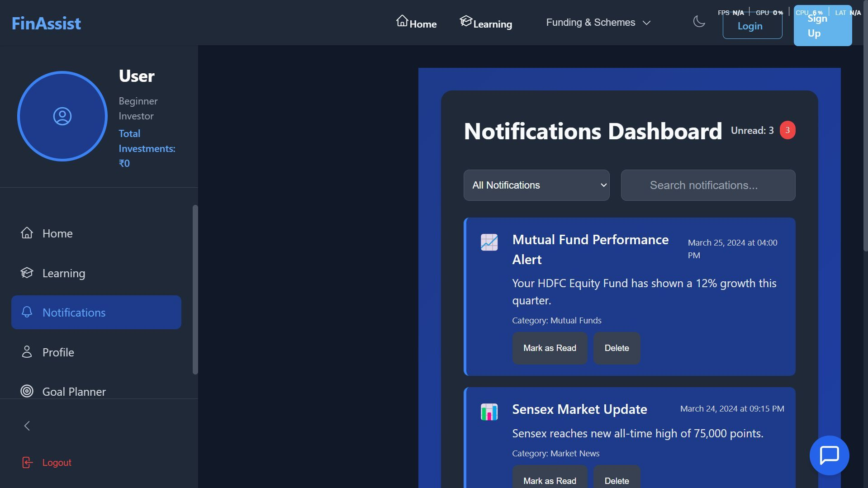Toggle dark mode with the moon icon
This screenshot has height=488, width=868.
coord(699,22)
